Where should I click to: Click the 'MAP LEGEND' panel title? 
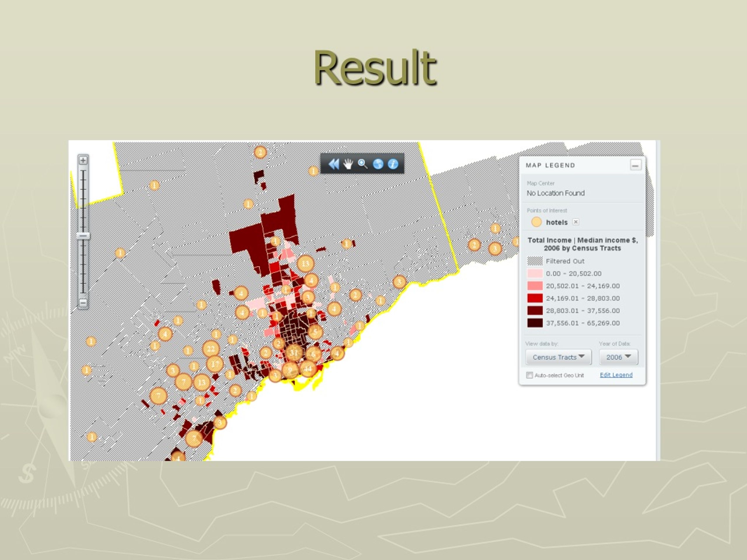click(550, 165)
